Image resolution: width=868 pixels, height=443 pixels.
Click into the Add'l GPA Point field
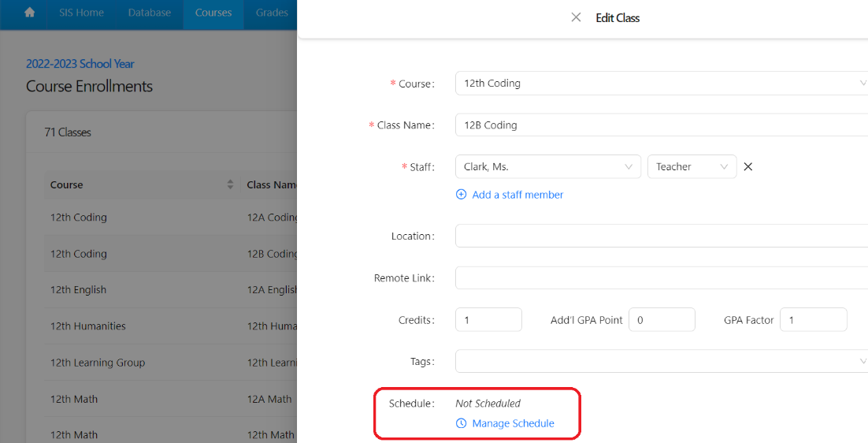point(662,319)
